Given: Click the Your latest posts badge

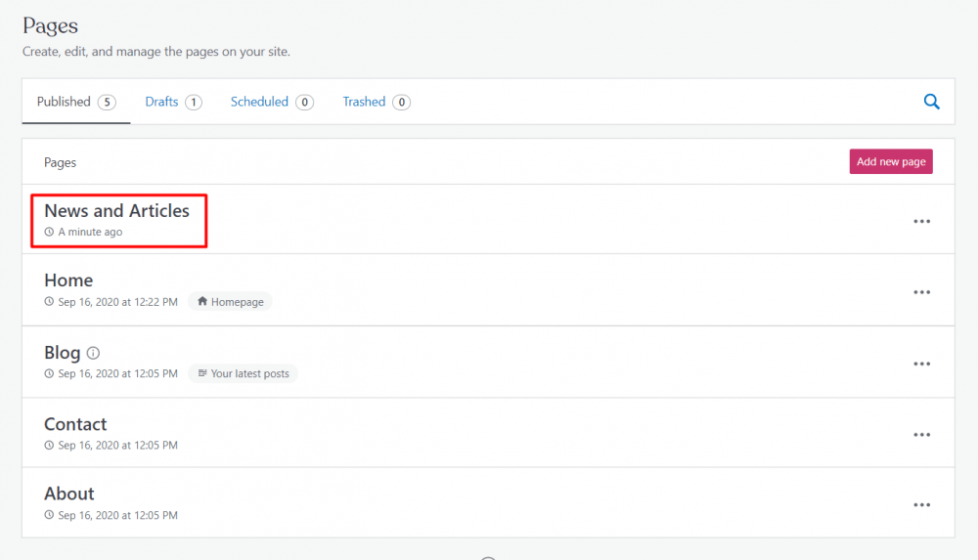Looking at the screenshot, I should click(x=243, y=373).
